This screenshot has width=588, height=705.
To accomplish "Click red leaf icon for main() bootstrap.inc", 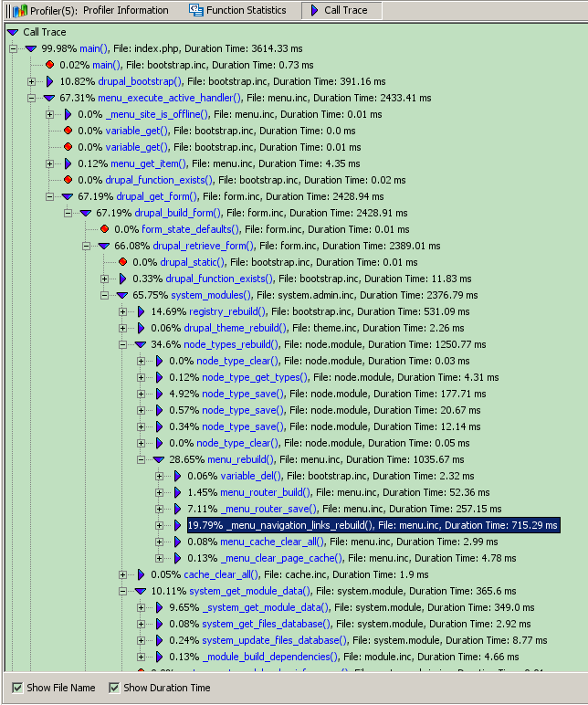I will tap(50, 65).
